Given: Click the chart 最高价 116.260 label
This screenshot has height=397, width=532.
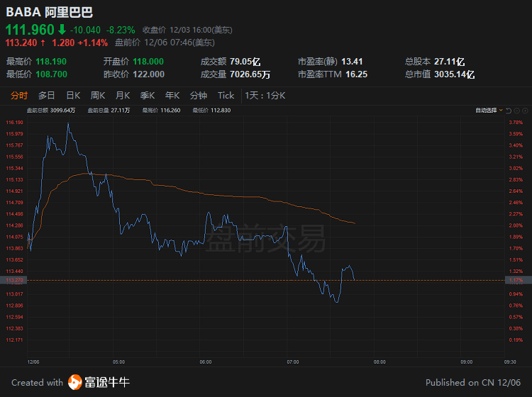Looking at the screenshot, I should point(161,110).
